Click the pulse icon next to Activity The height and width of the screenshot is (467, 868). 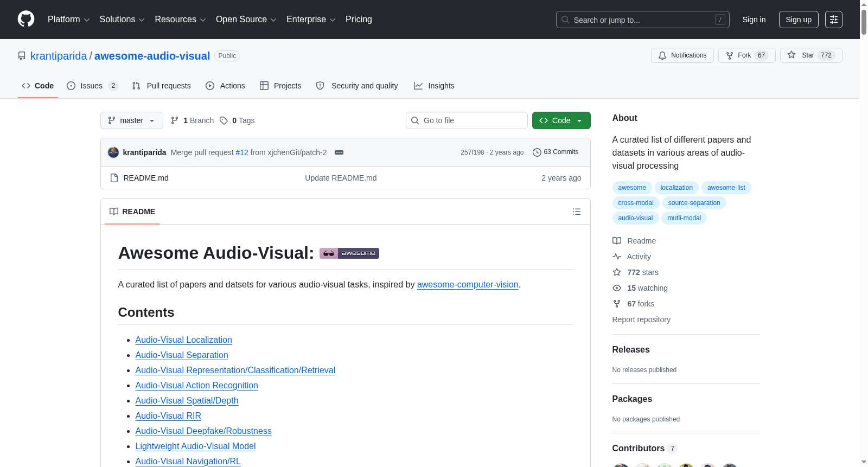click(617, 257)
